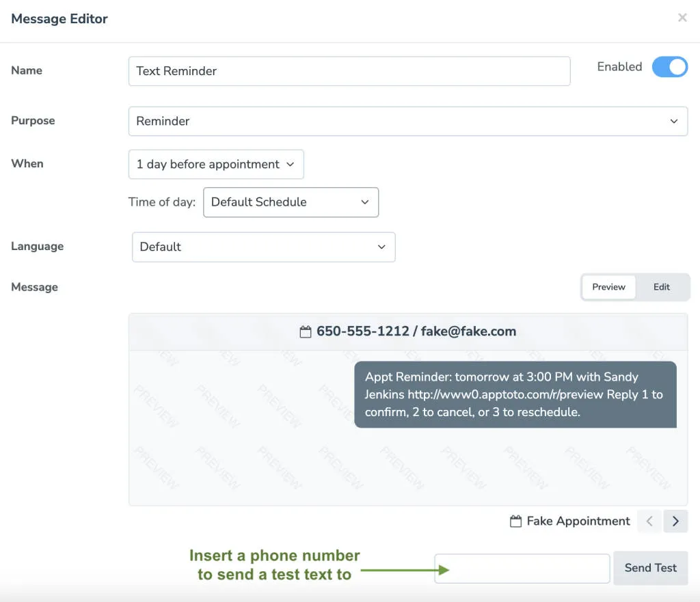Click the left chevron to view previous fake appointment
The height and width of the screenshot is (602, 700).
pos(649,521)
